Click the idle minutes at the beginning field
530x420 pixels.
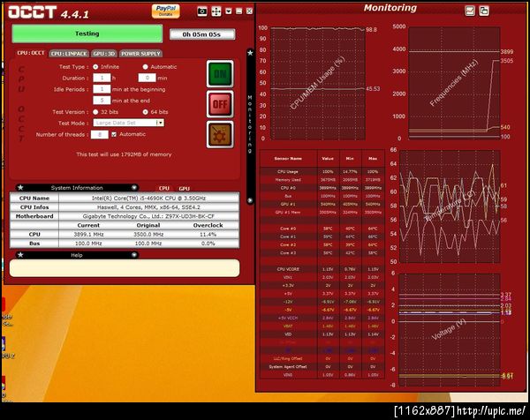point(102,89)
